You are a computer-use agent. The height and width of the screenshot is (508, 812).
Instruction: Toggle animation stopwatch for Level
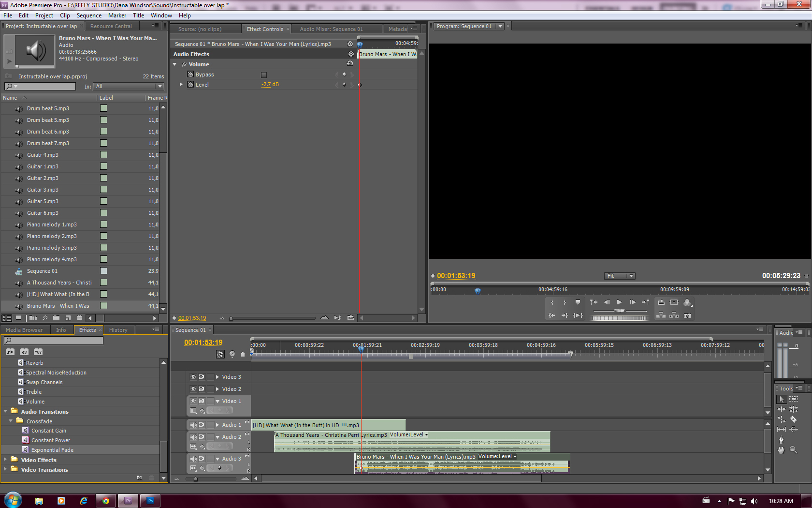tap(190, 85)
